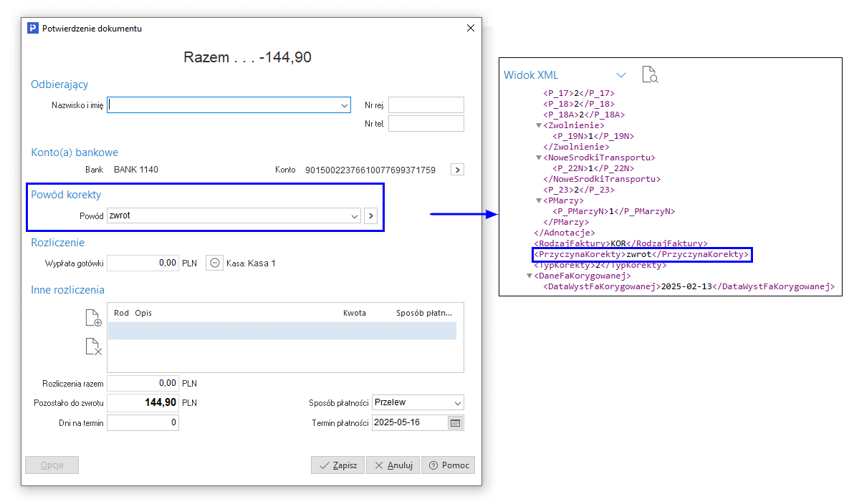Collapse the PMarzy XML node

coord(538,200)
